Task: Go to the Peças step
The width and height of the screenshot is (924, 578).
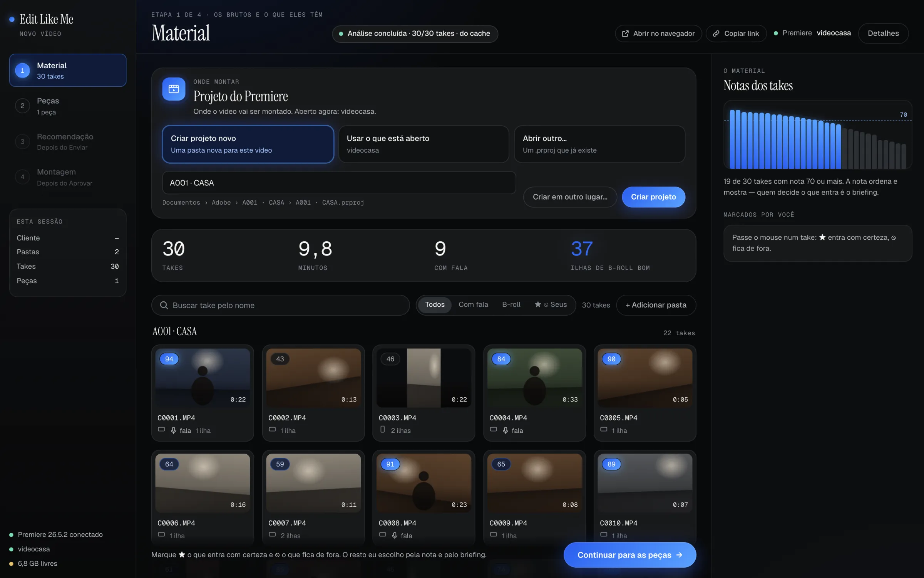Action: [x=68, y=106]
